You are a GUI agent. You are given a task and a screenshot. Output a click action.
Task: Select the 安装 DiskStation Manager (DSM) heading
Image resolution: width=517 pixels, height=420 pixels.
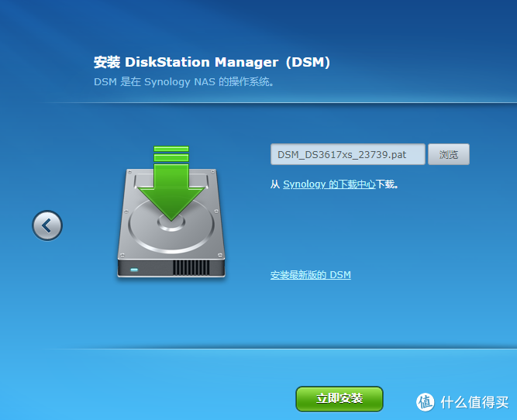[212, 62]
